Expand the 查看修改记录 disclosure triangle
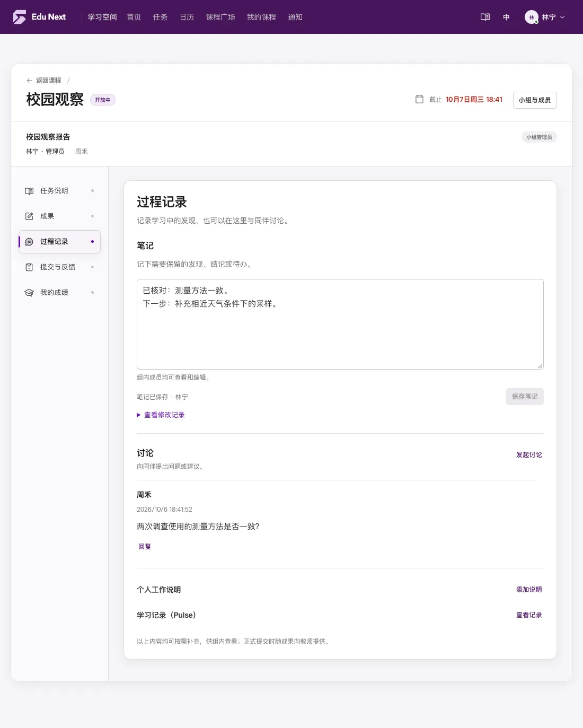Viewport: 583px width, 728px height. click(139, 415)
